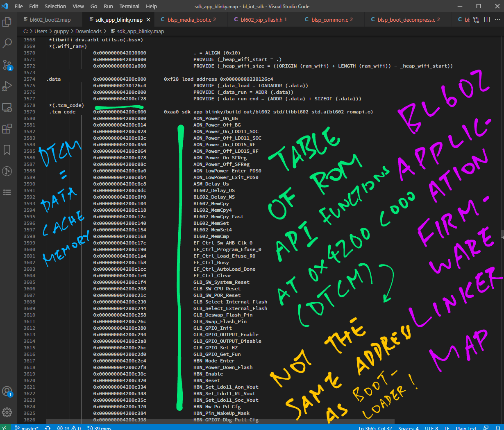Open the Downloads breadcrumb dropdown
Viewport: 504px width, 430px height.
pos(88,31)
